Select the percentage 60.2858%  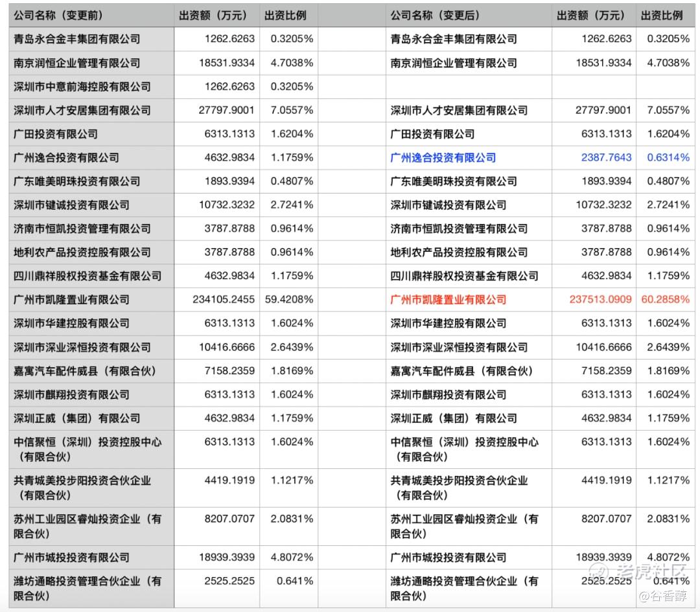point(665,299)
